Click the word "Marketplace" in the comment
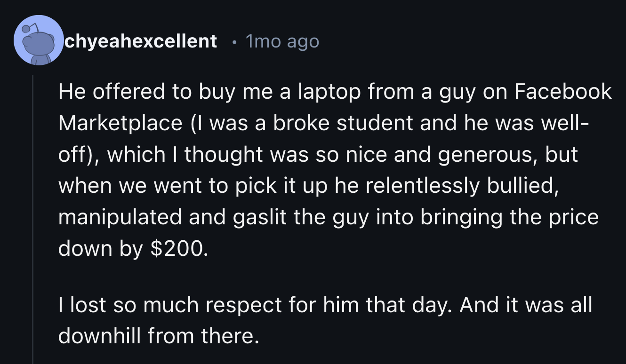 point(120,123)
